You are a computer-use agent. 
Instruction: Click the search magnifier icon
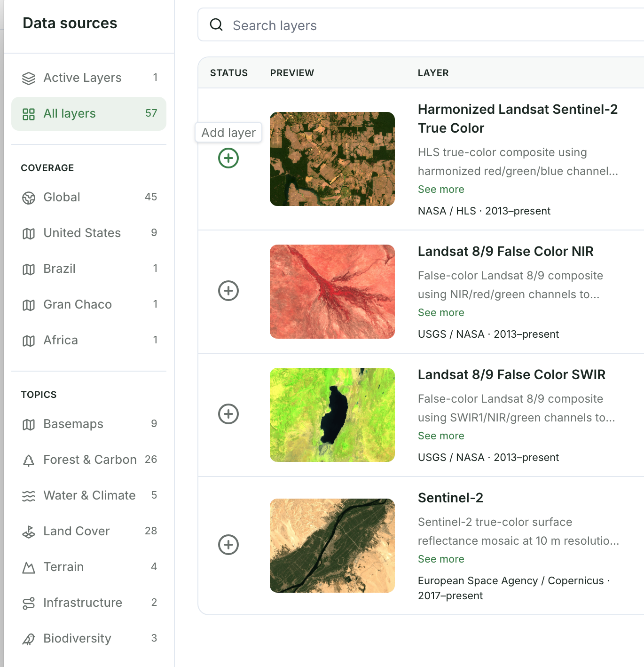[216, 25]
